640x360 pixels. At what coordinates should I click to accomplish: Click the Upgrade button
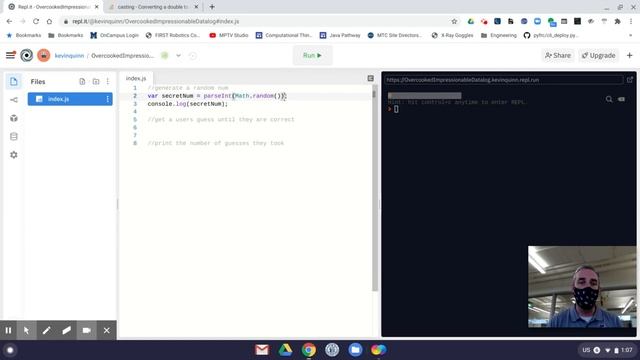[598, 56]
